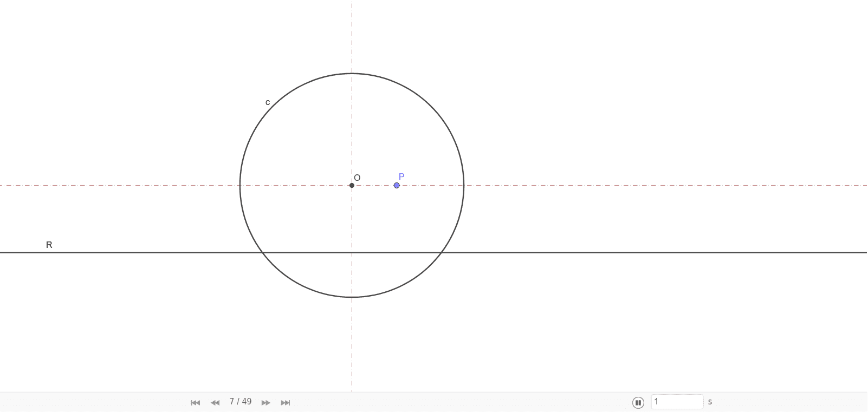Click the seconds delay input field

pos(677,402)
